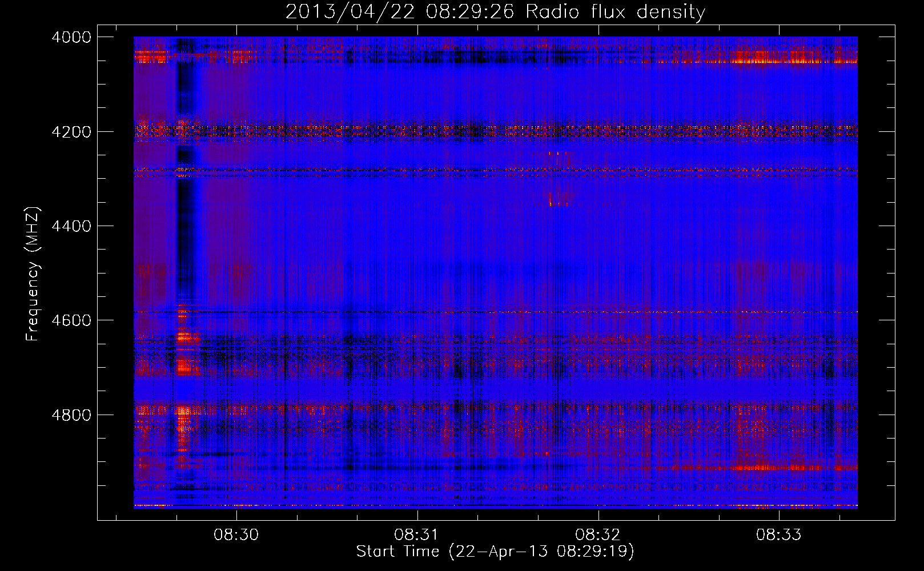
Task: Click the 4200 frequency tick label
Action: [71, 132]
